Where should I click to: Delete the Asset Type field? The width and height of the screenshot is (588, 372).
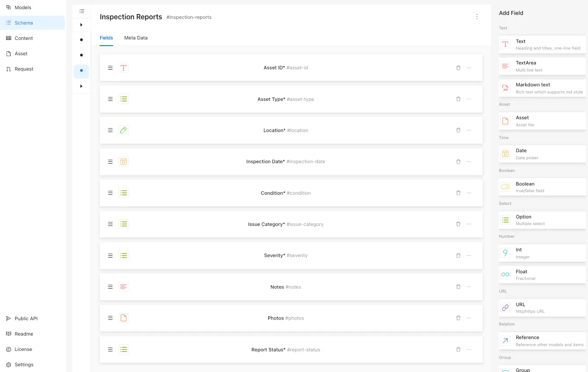point(458,99)
